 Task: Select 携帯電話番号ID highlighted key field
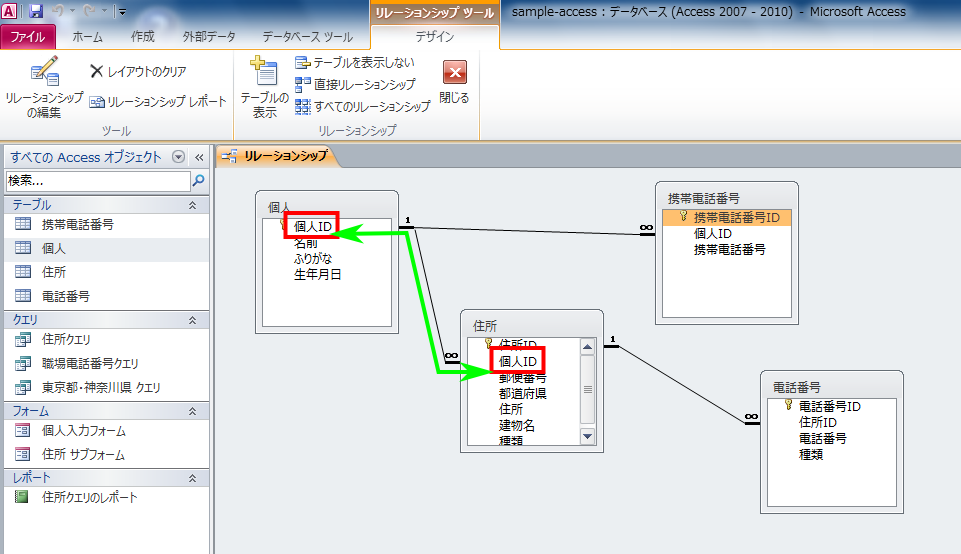coord(727,218)
